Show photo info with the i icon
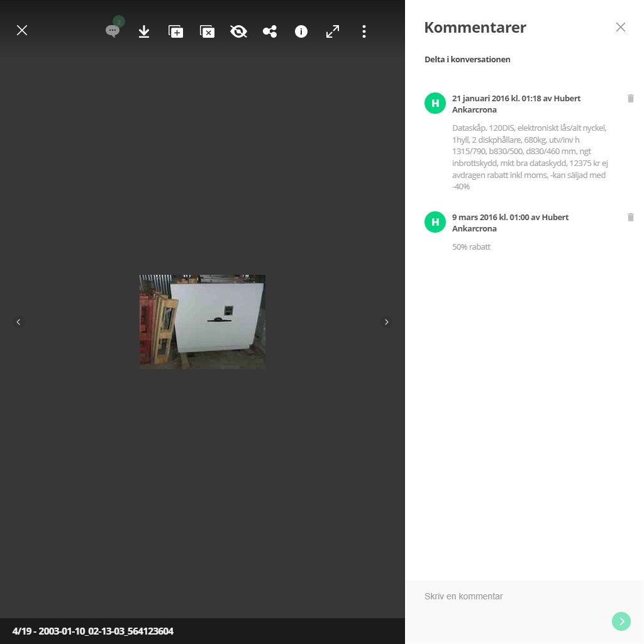 [x=301, y=31]
